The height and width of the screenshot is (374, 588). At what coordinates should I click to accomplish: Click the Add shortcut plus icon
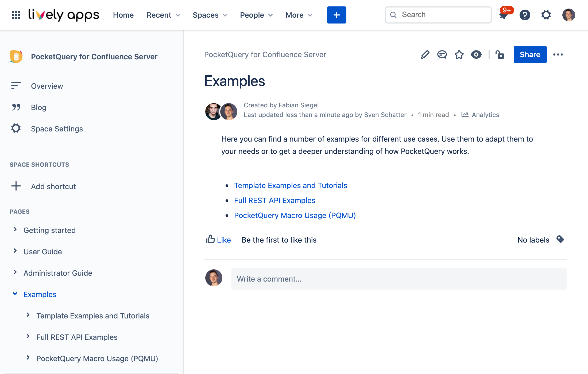(16, 186)
